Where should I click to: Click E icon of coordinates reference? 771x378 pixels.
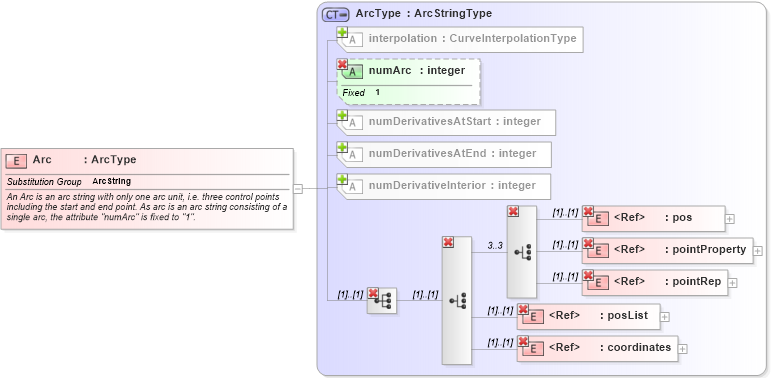coord(534,349)
